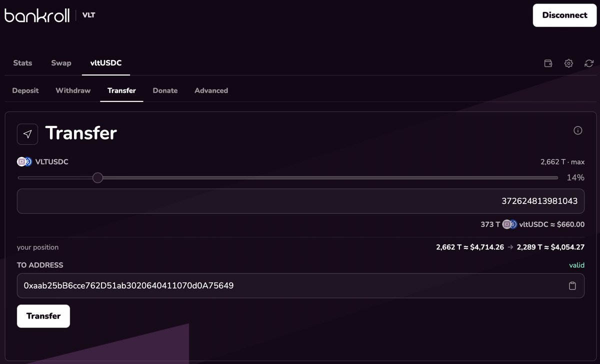Screen dimensions: 600x364
Task: Click the white Transfer submit button
Action: tap(43, 316)
